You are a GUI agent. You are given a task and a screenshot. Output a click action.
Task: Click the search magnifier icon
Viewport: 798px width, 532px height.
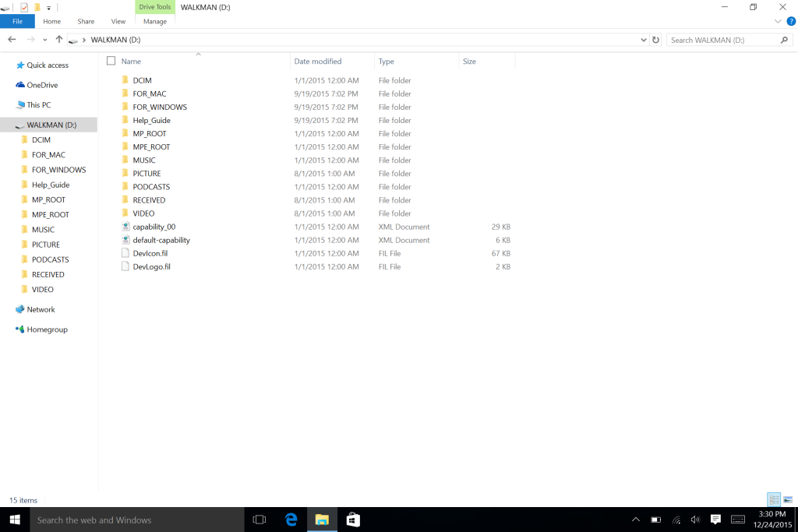coord(784,40)
